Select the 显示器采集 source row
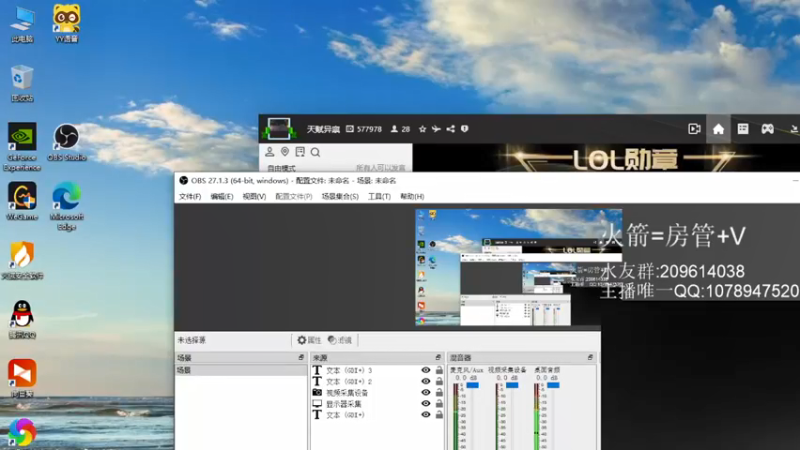Screen dimensions: 800x450 click(378, 404)
